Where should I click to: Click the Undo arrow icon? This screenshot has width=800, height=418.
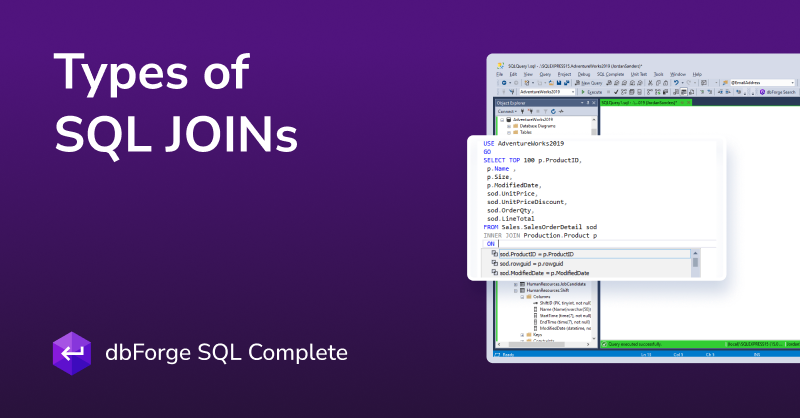click(x=676, y=83)
